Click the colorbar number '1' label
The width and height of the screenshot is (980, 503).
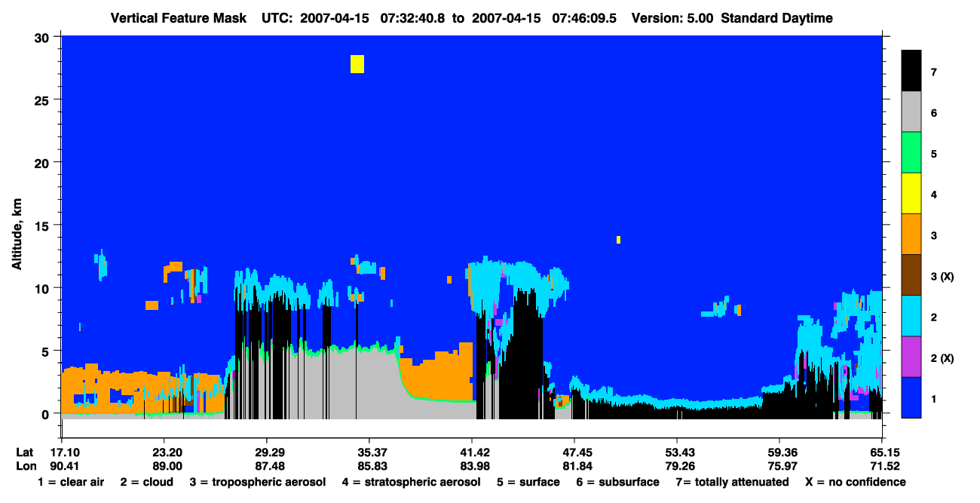(933, 398)
